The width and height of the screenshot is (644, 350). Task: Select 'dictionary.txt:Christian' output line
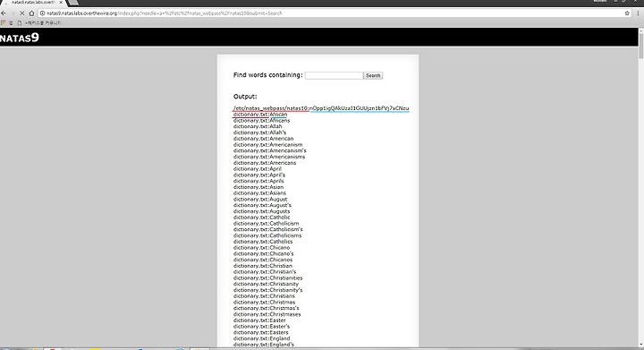[263, 265]
